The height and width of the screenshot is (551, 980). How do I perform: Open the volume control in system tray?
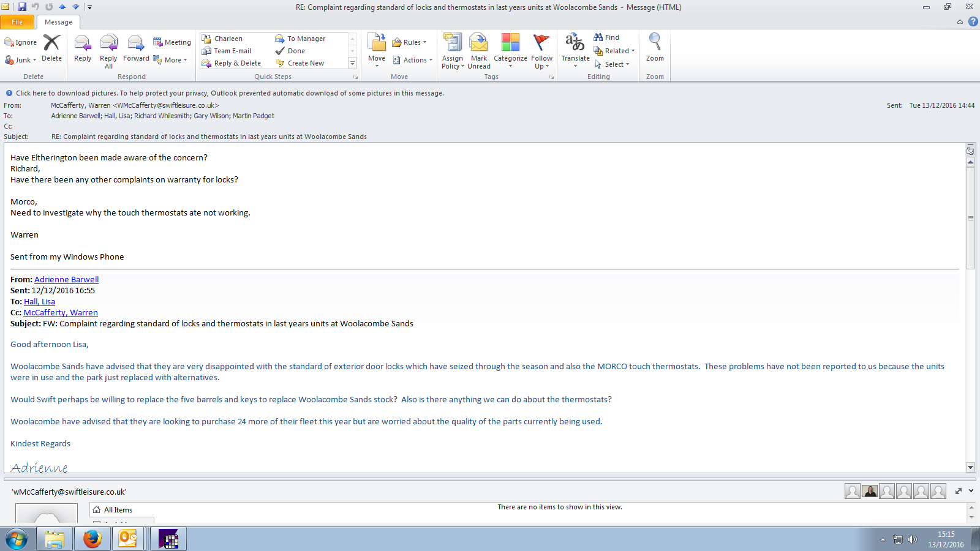pyautogui.click(x=913, y=539)
